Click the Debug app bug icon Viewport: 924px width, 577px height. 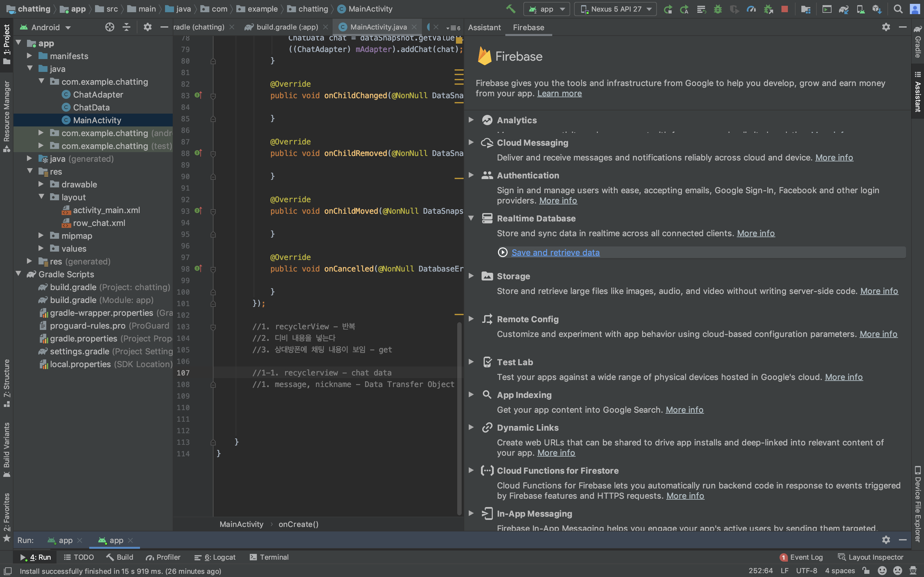tap(718, 9)
